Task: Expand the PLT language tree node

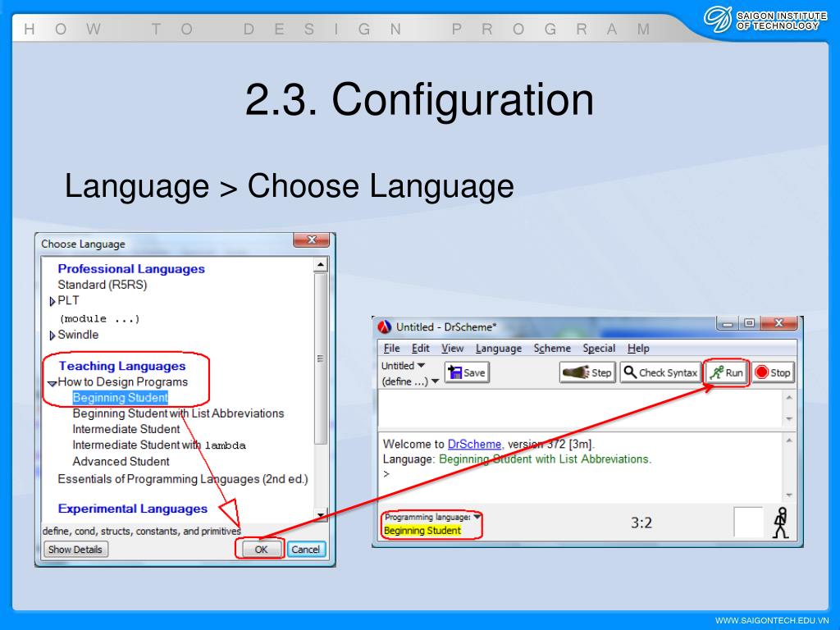Action: (52, 302)
